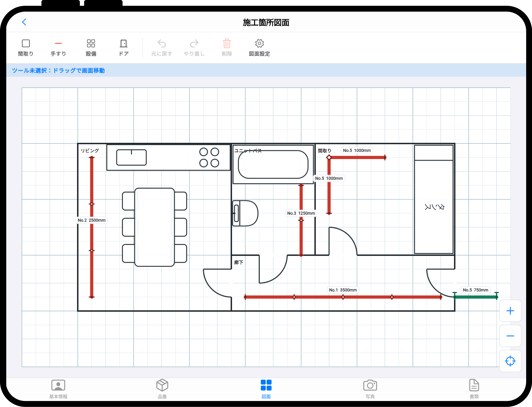
Task: Go back using the blue chevron
Action: click(24, 22)
